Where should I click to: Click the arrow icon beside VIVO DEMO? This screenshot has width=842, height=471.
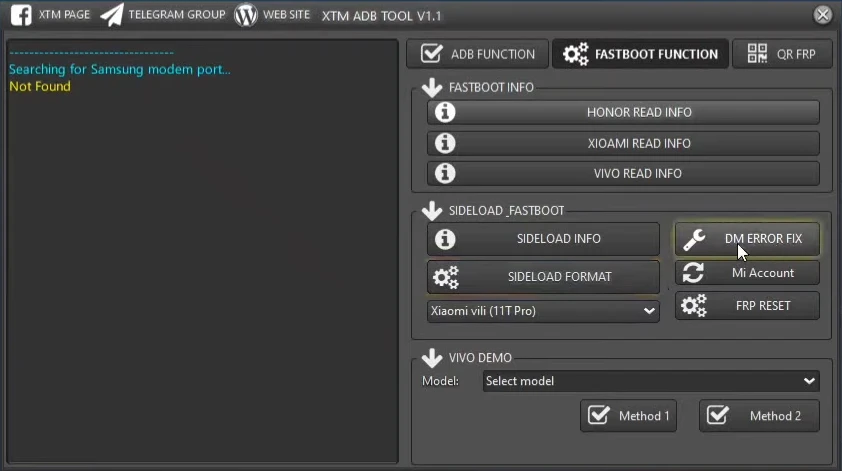coord(432,358)
